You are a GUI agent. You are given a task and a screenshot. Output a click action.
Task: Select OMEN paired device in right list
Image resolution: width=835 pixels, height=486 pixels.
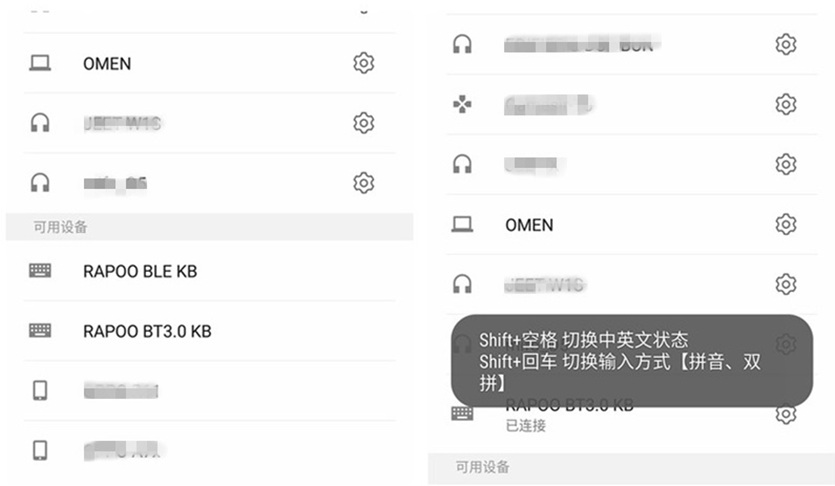click(x=632, y=225)
